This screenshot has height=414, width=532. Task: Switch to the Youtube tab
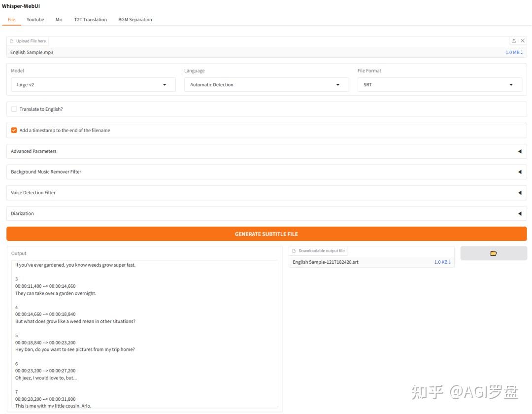point(35,20)
